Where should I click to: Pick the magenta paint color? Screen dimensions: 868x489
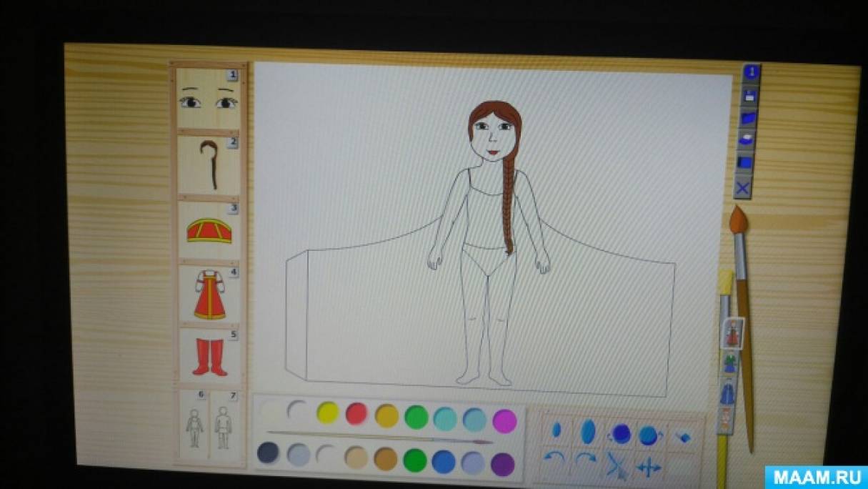(504, 420)
